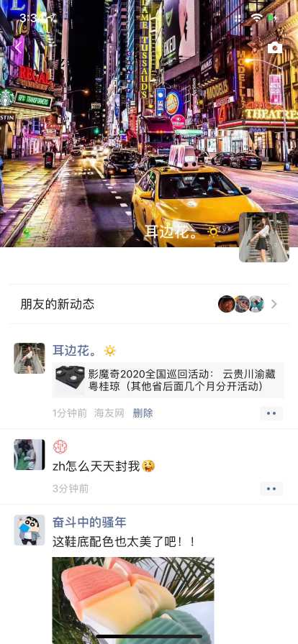Tap the camera icon to post a moment

click(x=275, y=48)
